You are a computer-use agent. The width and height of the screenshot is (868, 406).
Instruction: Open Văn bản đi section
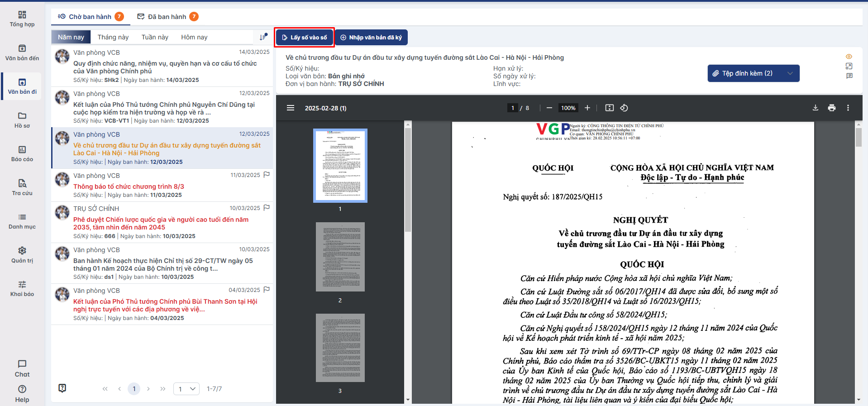pyautogui.click(x=22, y=86)
